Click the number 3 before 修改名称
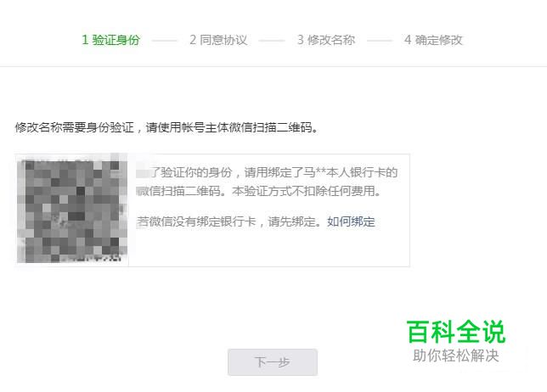The height and width of the screenshot is (392, 547). (x=301, y=40)
